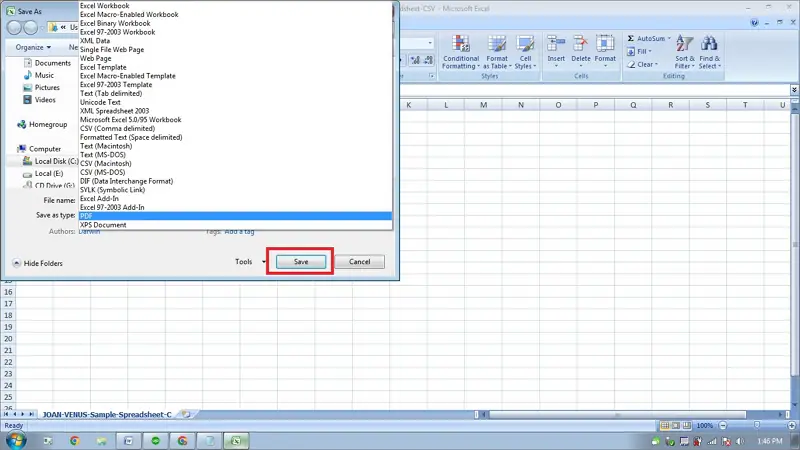Click the Insert Worksheet tab icon

pos(186,414)
